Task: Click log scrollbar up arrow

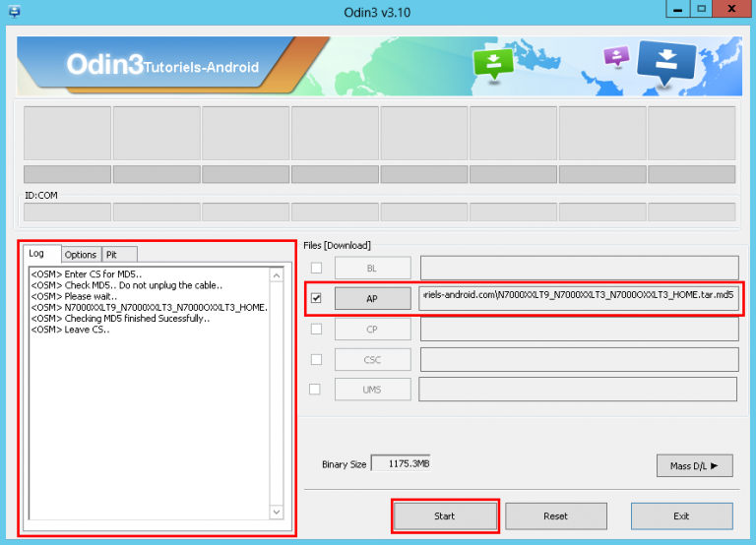Action: pos(277,275)
